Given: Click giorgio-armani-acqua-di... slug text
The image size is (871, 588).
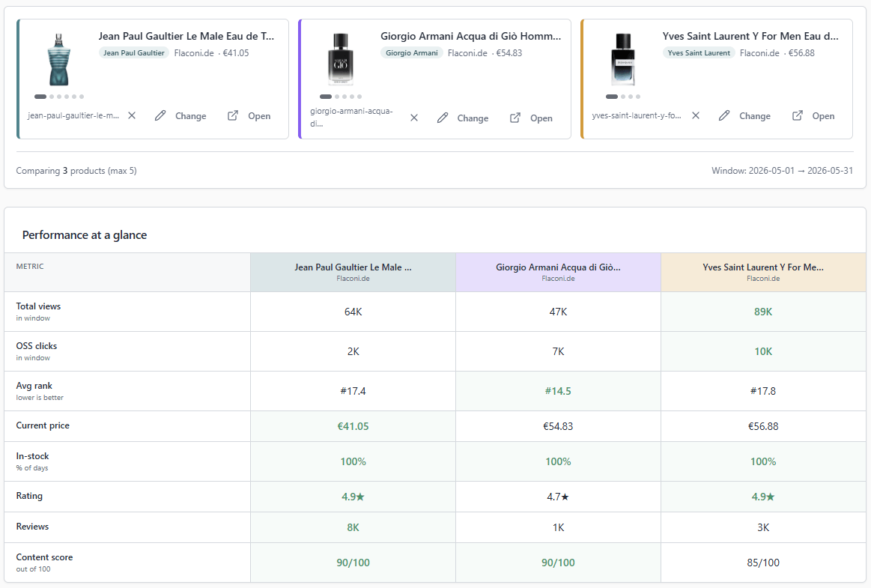Looking at the screenshot, I should [352, 118].
